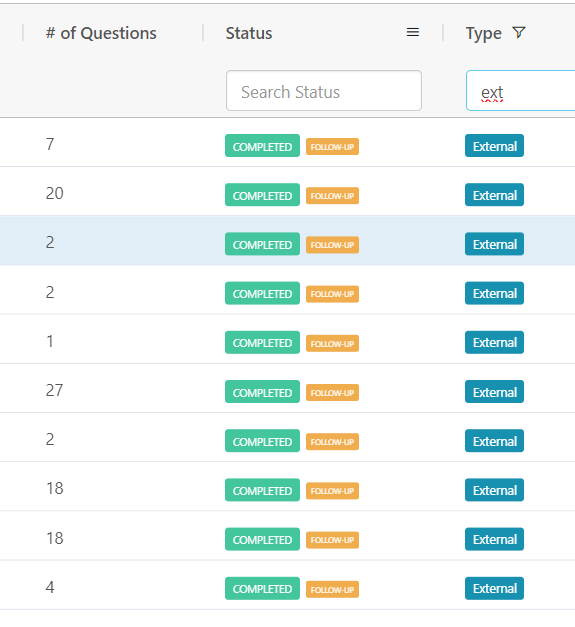Screen dimensions: 575x627
Task: Select the row with 20 questions
Action: tap(288, 192)
